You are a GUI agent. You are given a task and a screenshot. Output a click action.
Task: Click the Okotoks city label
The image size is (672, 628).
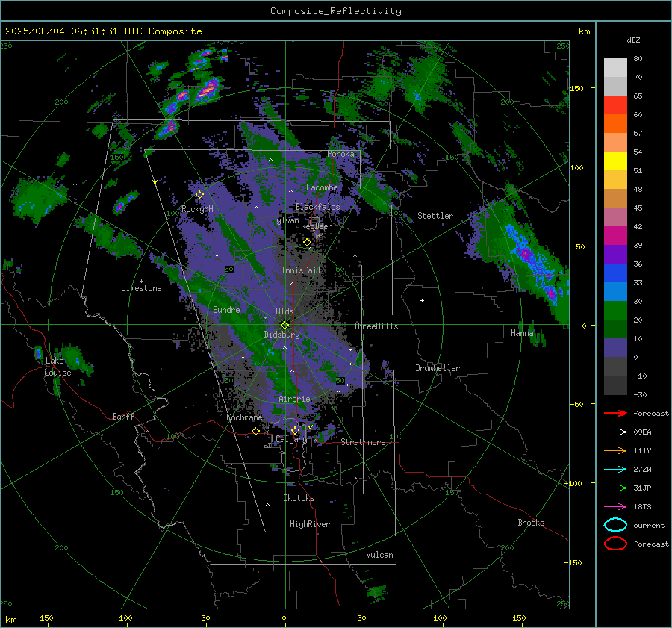[299, 498]
